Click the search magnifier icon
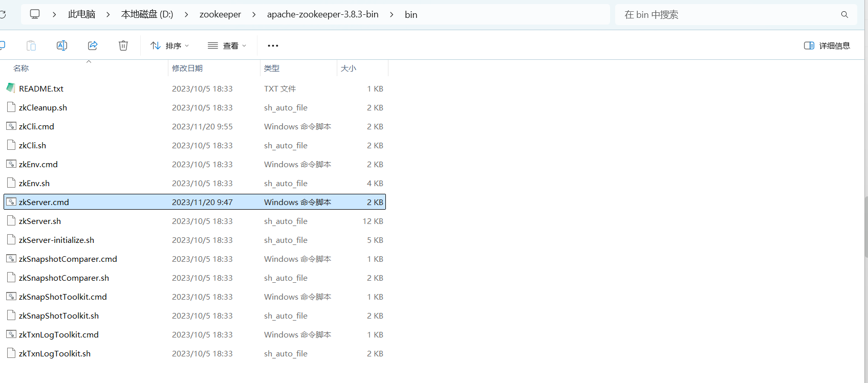Viewport: 868px width, 383px height. [844, 15]
